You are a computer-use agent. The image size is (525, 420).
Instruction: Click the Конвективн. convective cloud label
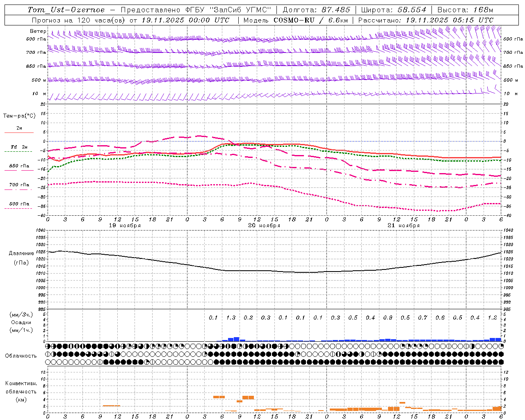[x=21, y=383]
